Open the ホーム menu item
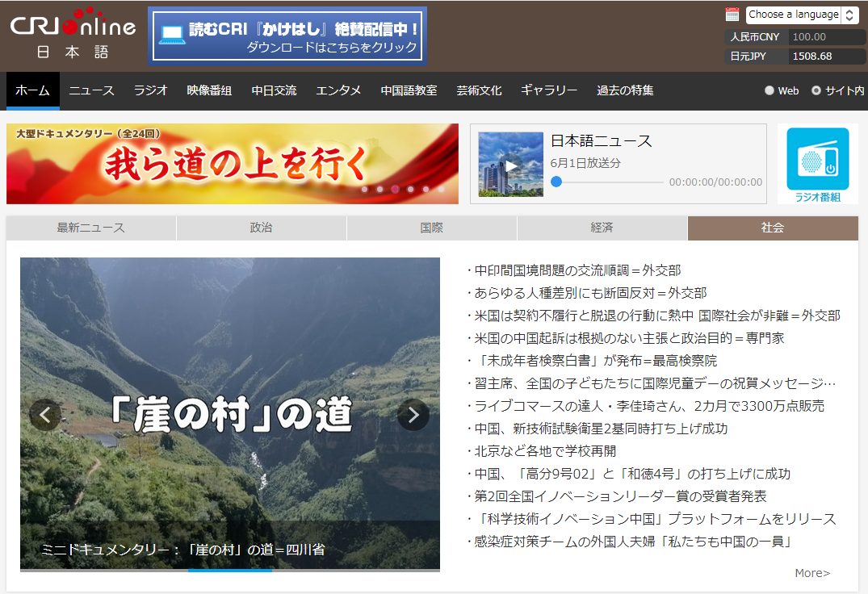 point(32,90)
